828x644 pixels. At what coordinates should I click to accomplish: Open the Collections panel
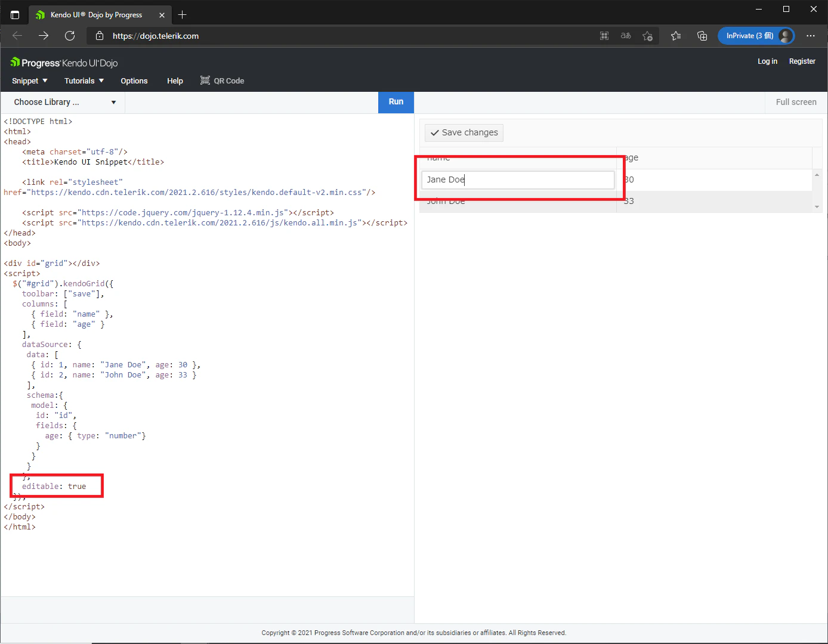(x=702, y=36)
